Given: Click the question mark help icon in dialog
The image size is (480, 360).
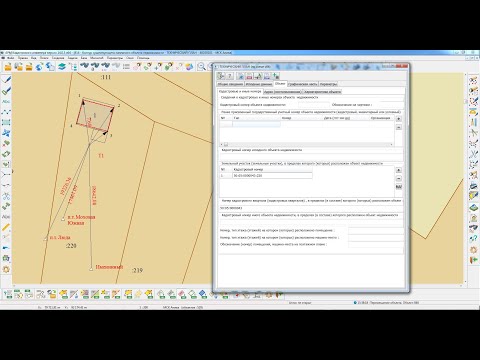Looking at the screenshot, I should (x=229, y=76).
